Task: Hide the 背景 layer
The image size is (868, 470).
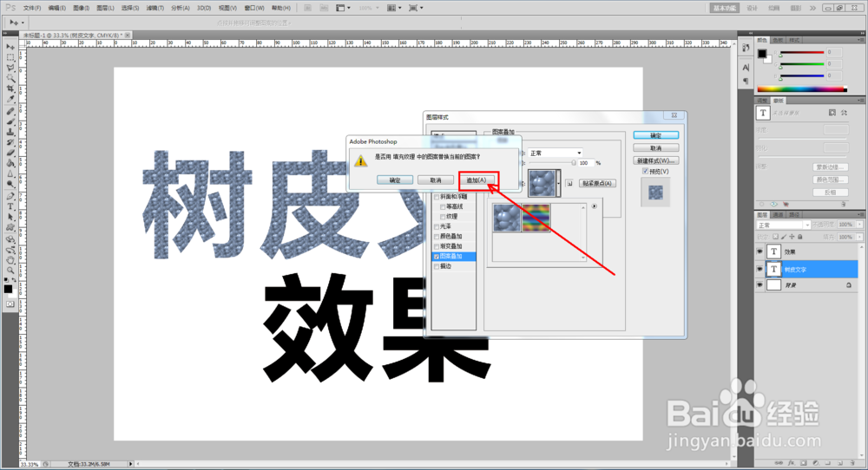Action: pos(759,285)
